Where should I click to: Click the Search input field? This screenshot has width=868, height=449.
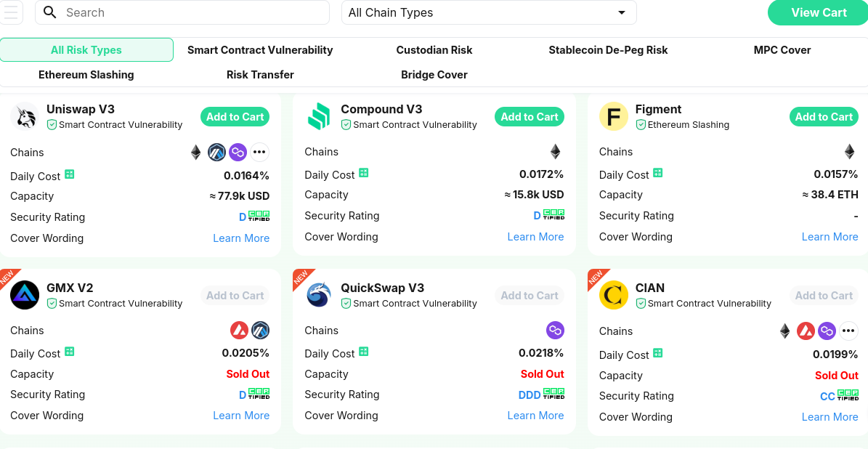192,12
